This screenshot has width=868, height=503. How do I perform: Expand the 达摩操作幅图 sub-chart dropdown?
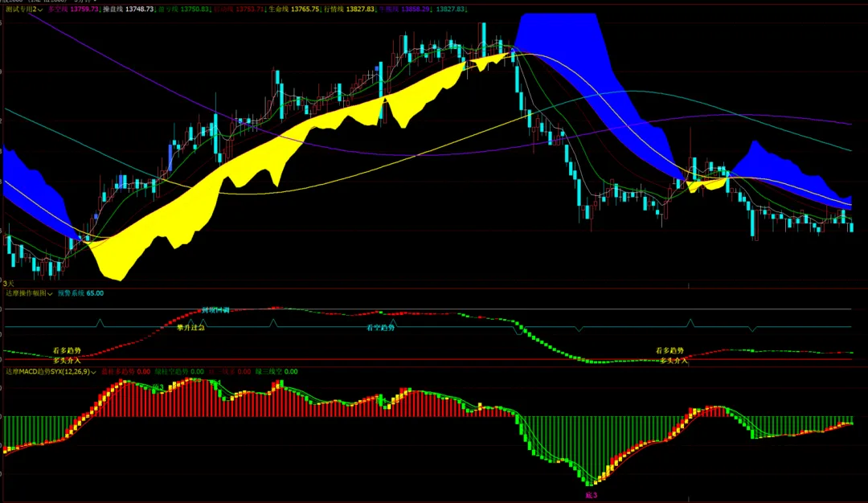[x=50, y=294]
